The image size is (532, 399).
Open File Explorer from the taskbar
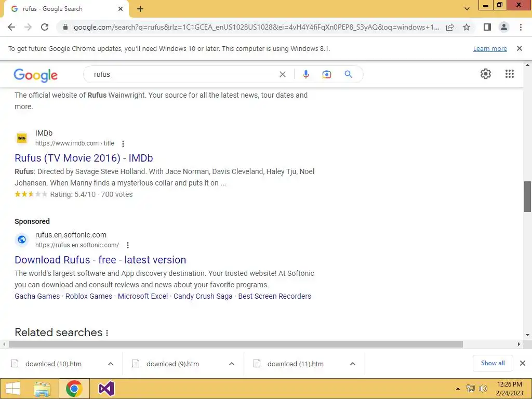[x=42, y=389]
